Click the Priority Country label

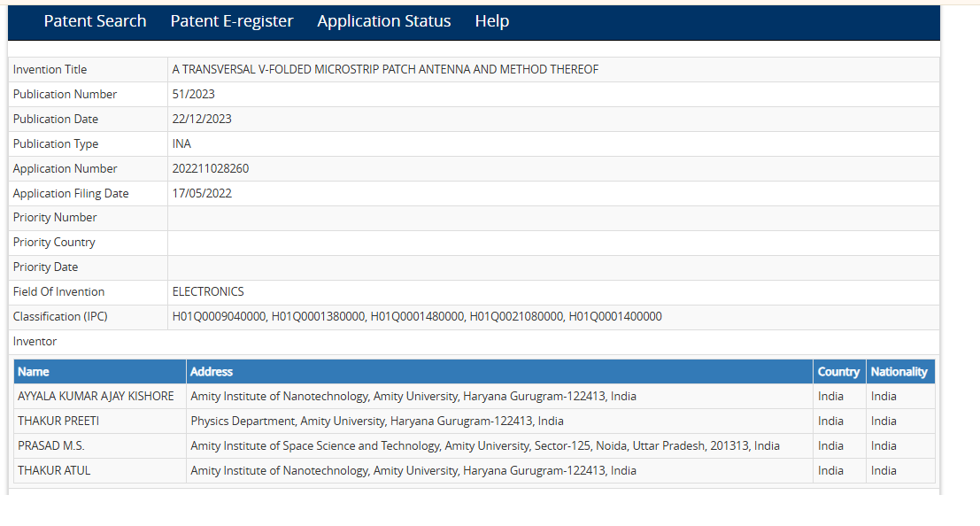pos(54,242)
